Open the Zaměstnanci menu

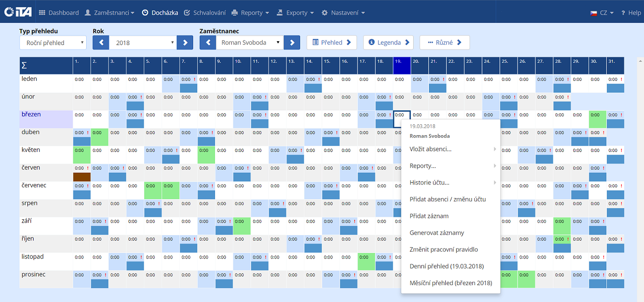tap(109, 13)
